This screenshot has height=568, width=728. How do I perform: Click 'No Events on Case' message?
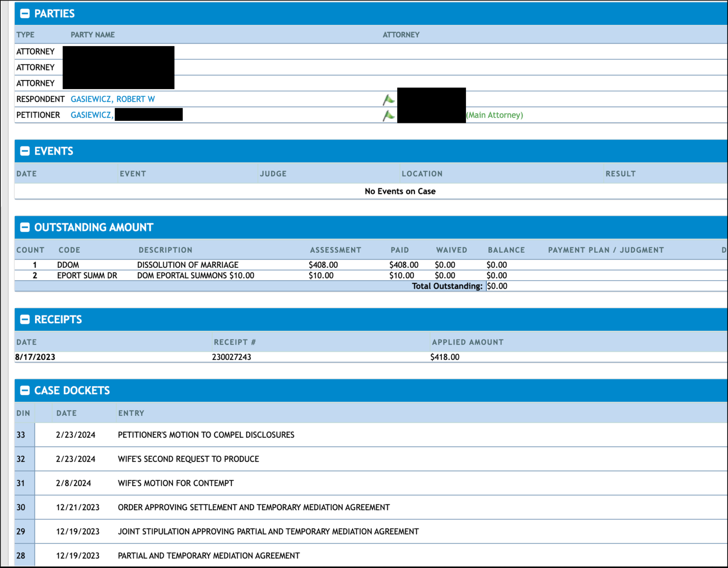click(x=400, y=191)
